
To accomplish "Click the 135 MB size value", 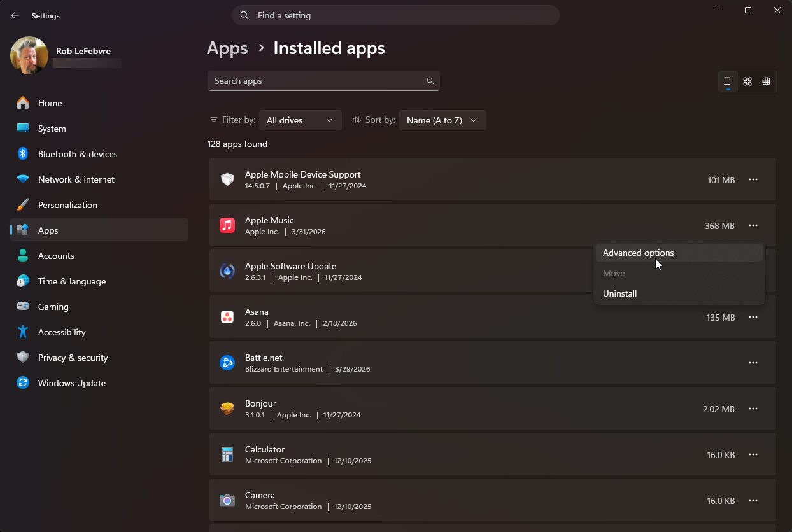I will [721, 318].
